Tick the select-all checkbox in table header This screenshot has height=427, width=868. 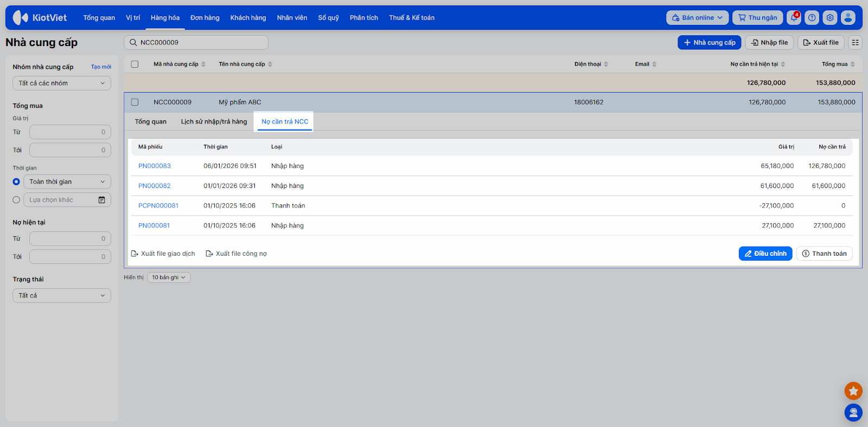(135, 64)
